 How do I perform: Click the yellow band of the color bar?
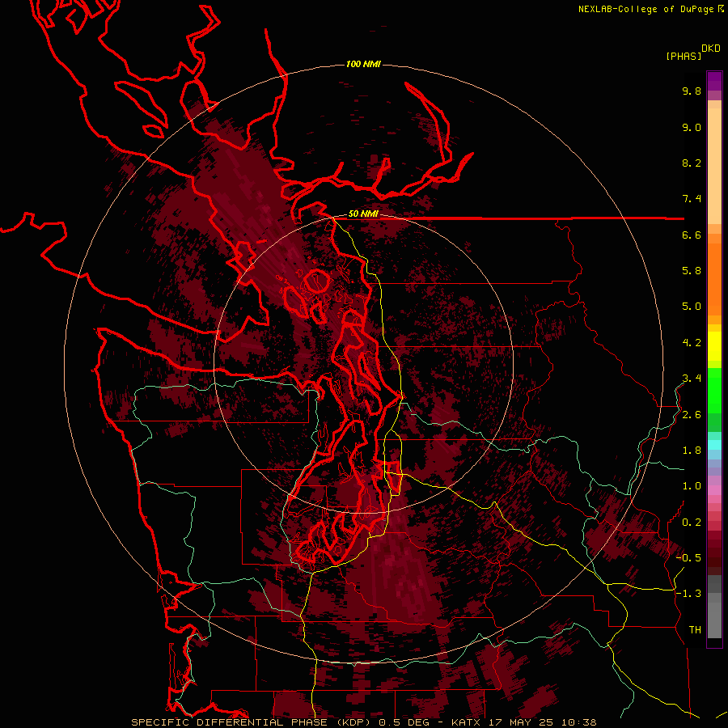pyautogui.click(x=714, y=346)
